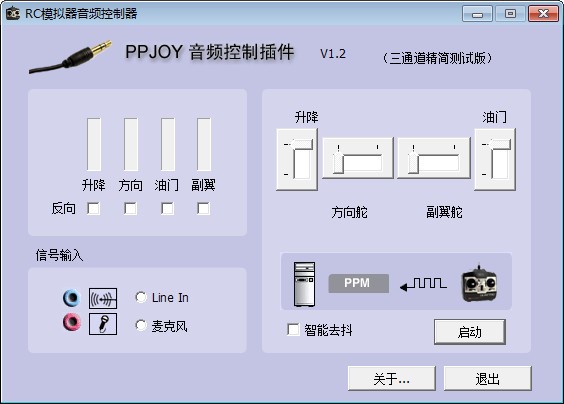564x404 pixels.
Task: Click the 副翼 level meter bar
Action: (x=204, y=144)
